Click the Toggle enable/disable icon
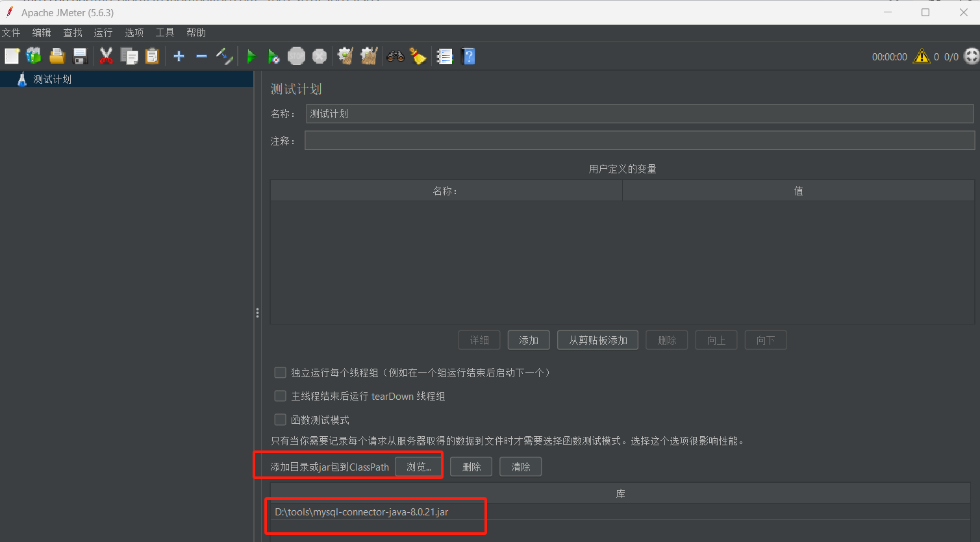 tap(225, 56)
